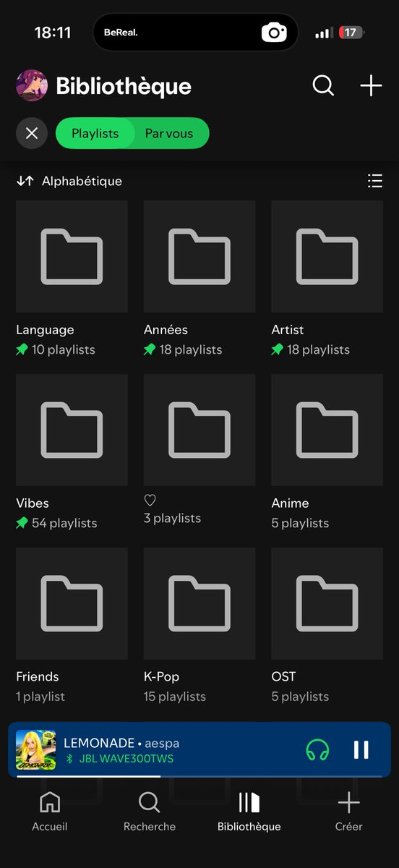
Task: Tap the '1 playlist' label
Action: [x=40, y=697]
